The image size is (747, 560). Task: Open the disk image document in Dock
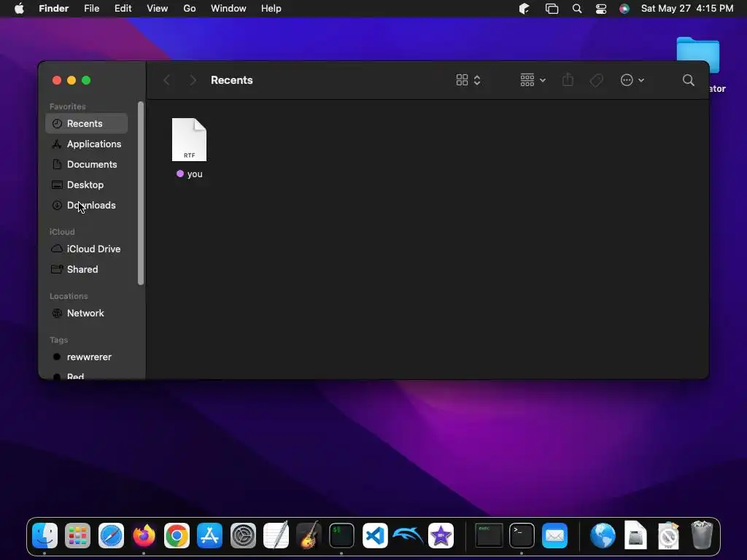click(635, 535)
